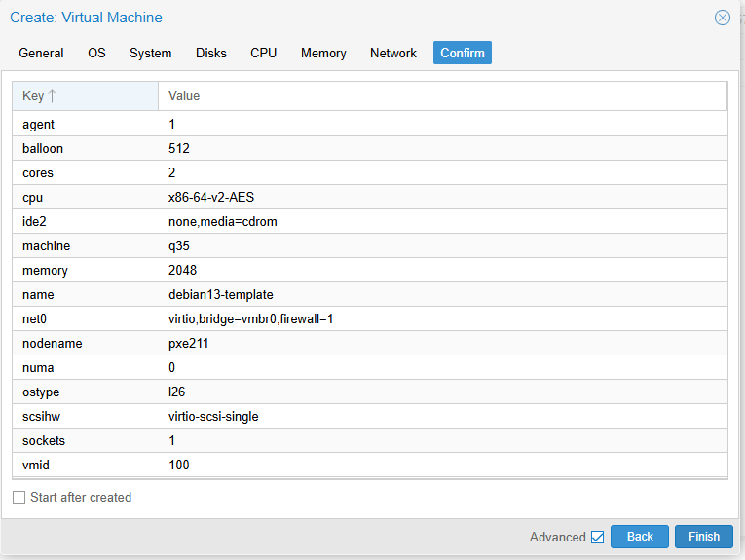
Task: Switch to the General tab
Action: [x=41, y=53]
